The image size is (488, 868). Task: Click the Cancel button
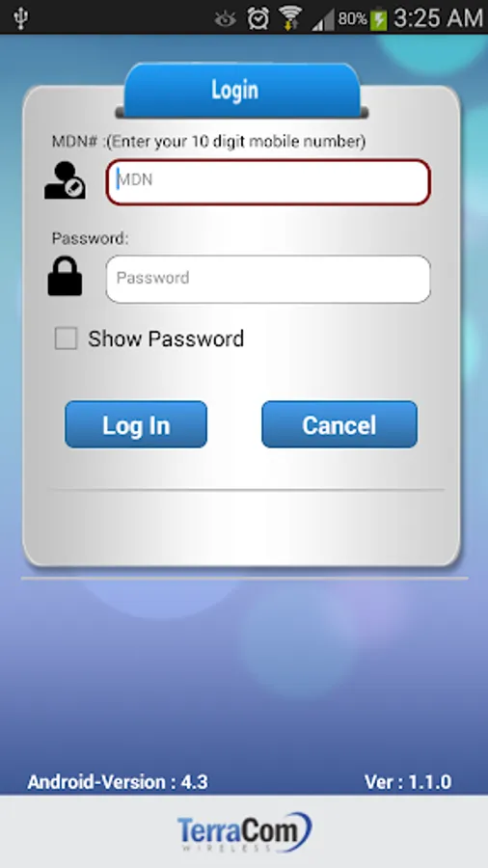[339, 424]
